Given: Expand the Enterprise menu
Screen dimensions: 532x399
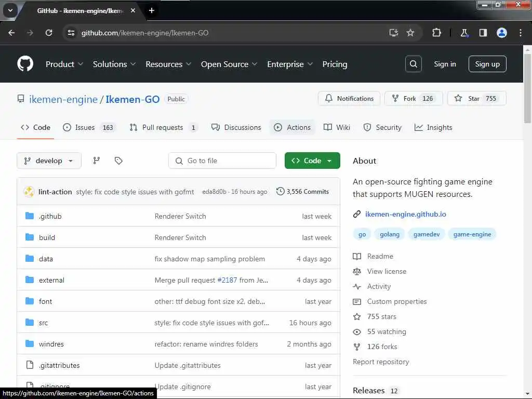Looking at the screenshot, I should click(x=290, y=64).
